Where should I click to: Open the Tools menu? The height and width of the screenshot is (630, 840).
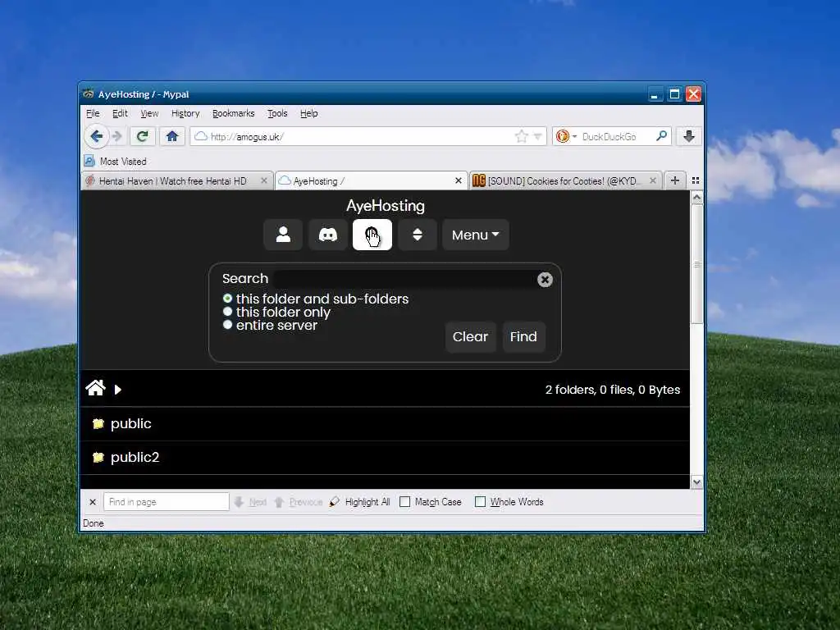click(277, 113)
